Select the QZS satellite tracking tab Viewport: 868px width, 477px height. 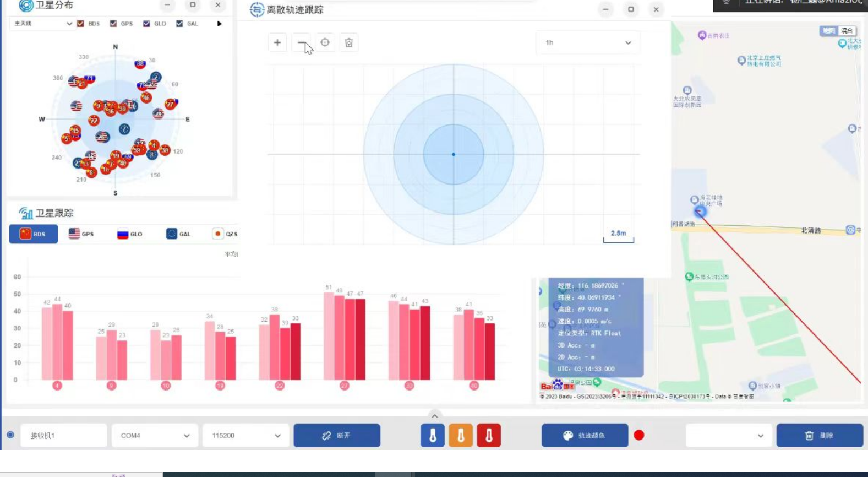tap(225, 234)
